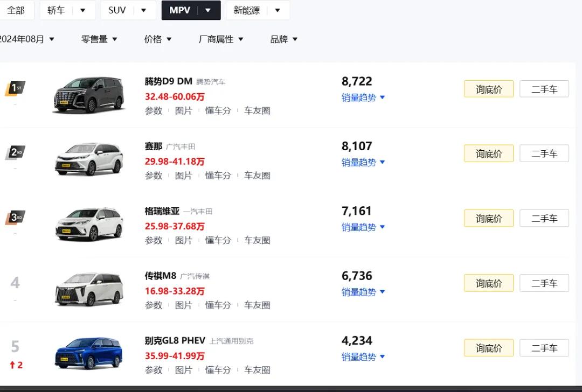Click the 2nd place rank badge icon
Viewport: 582px width, 392px height.
[x=15, y=152]
